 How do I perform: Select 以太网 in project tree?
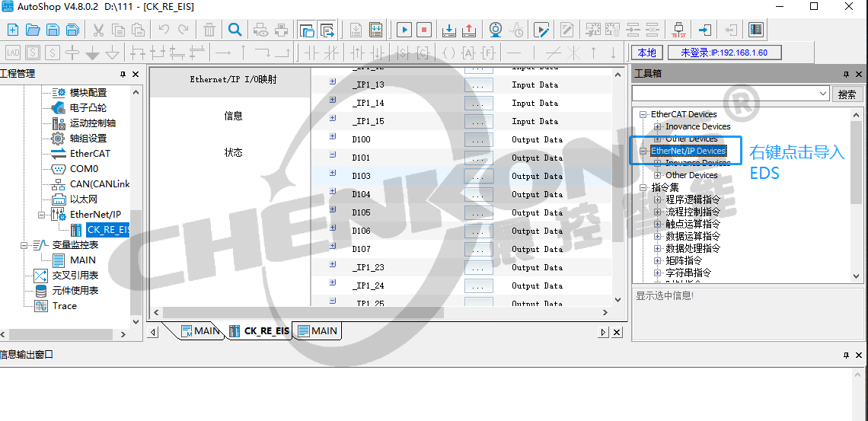[x=83, y=199]
